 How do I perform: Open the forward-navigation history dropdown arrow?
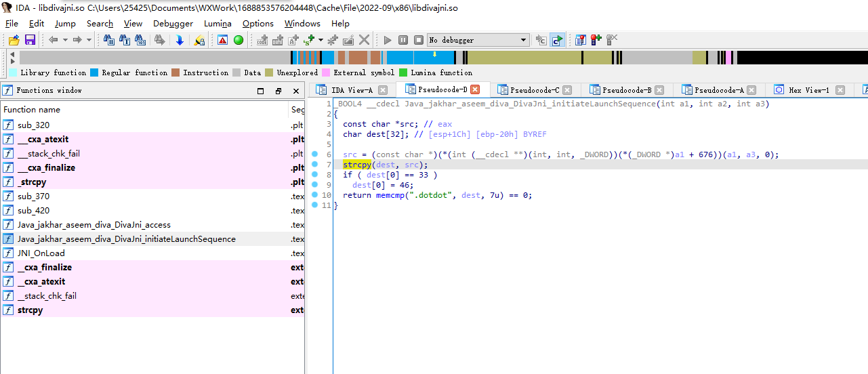pyautogui.click(x=89, y=40)
